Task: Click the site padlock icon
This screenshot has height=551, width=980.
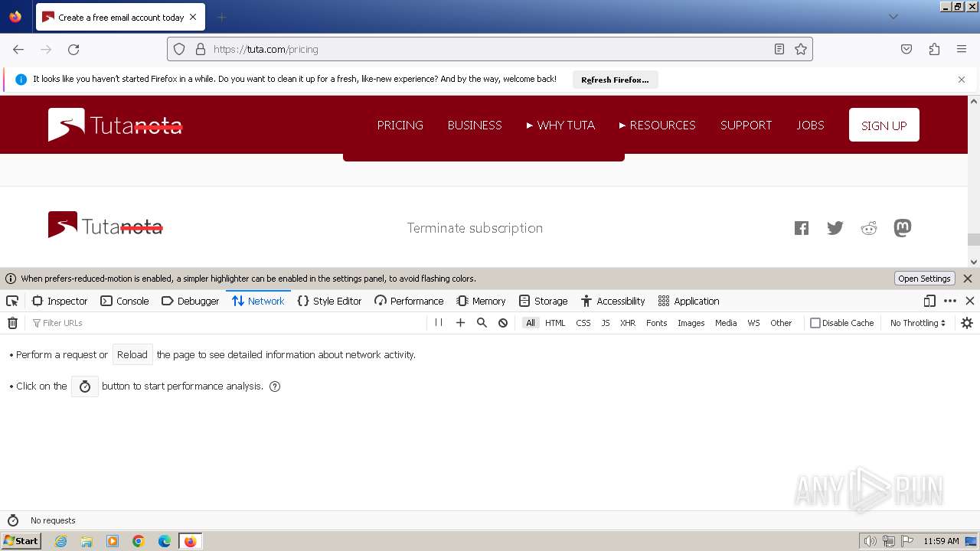Action: click(201, 49)
